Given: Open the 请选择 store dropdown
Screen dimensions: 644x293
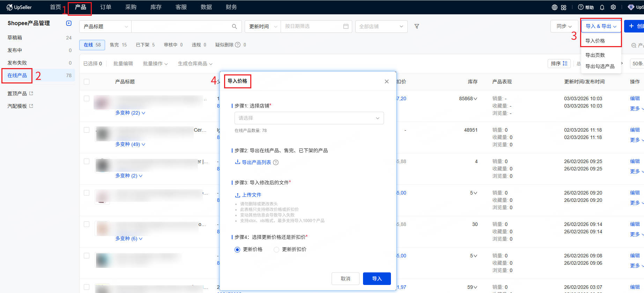Looking at the screenshot, I should (309, 118).
